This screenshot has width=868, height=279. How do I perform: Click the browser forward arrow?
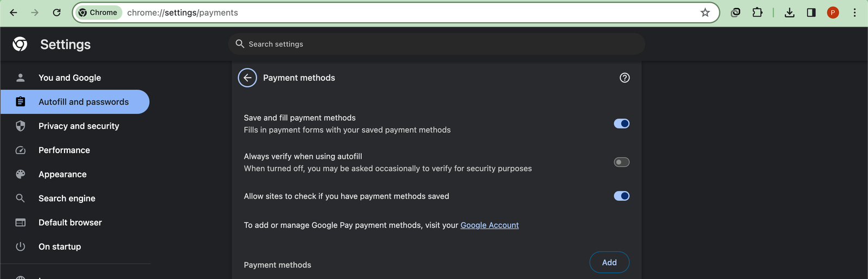[x=35, y=12]
